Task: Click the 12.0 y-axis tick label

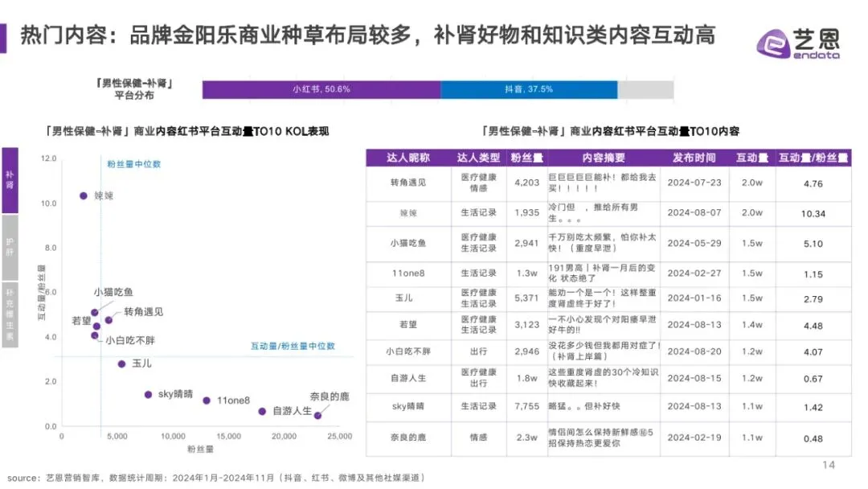Action: 49,158
